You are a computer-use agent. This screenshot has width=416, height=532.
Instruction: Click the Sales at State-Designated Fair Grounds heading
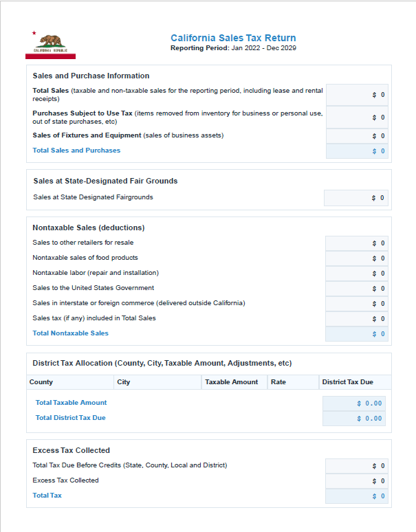[x=105, y=181]
